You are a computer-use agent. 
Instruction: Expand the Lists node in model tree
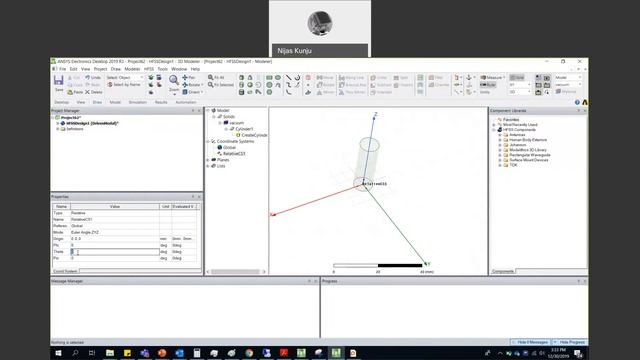pyautogui.click(x=208, y=166)
